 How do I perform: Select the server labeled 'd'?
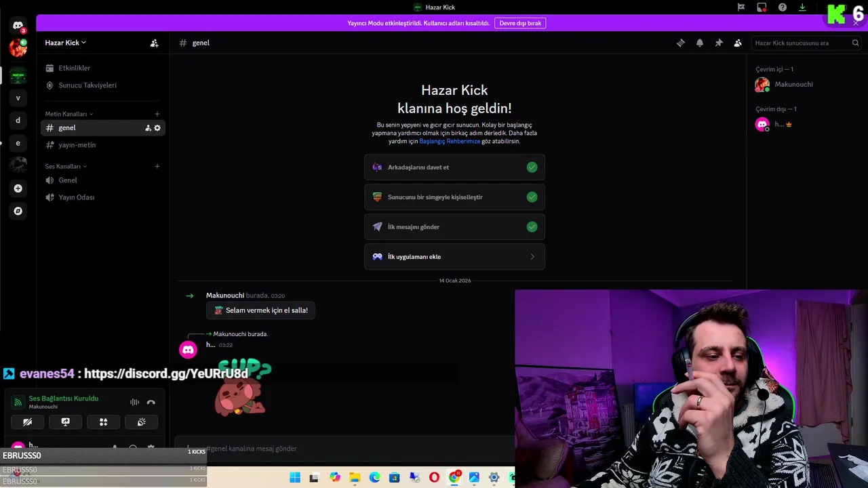[x=18, y=121]
